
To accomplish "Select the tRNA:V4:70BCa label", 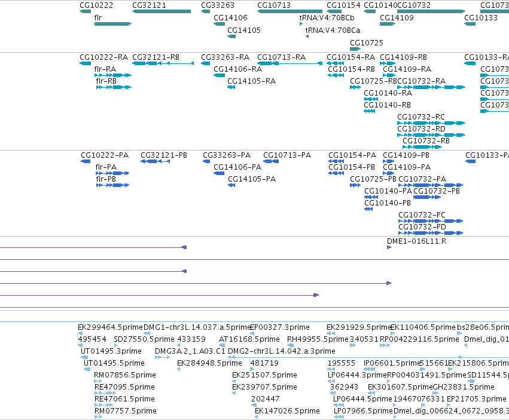I will [x=333, y=30].
